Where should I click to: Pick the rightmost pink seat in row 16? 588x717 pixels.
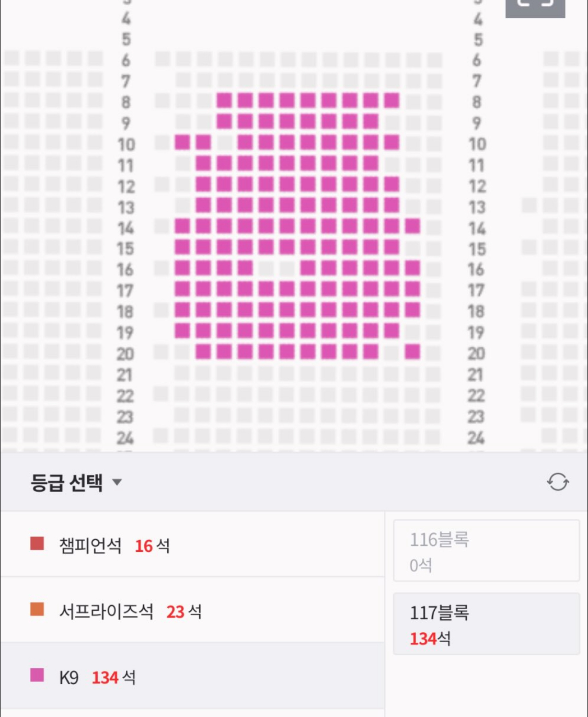[412, 268]
